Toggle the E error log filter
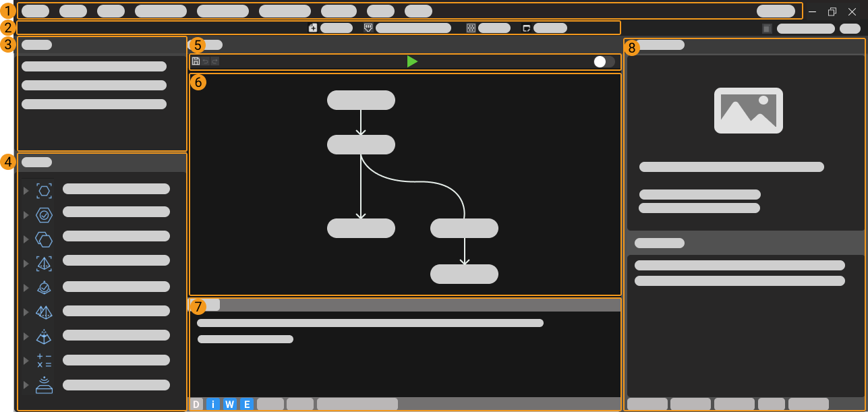 [247, 404]
